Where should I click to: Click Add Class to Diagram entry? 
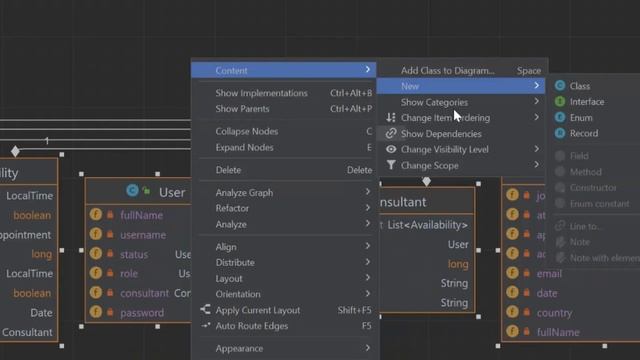coord(462,71)
